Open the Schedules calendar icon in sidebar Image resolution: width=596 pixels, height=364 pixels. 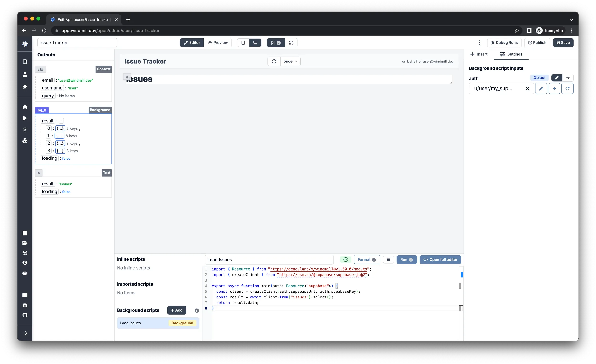pos(25,233)
